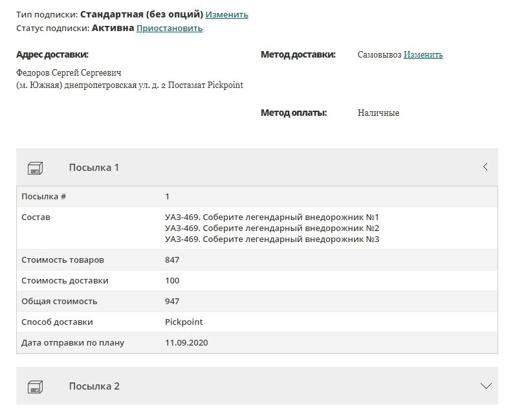This screenshot has width=515, height=420.
Task: Click the Активна subscription status text
Action: pyautogui.click(x=113, y=28)
